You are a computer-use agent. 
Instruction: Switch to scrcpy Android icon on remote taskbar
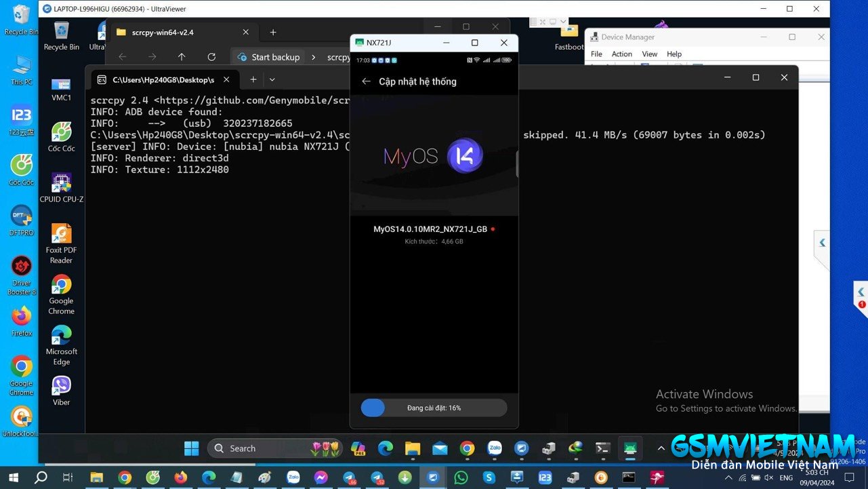click(x=630, y=448)
